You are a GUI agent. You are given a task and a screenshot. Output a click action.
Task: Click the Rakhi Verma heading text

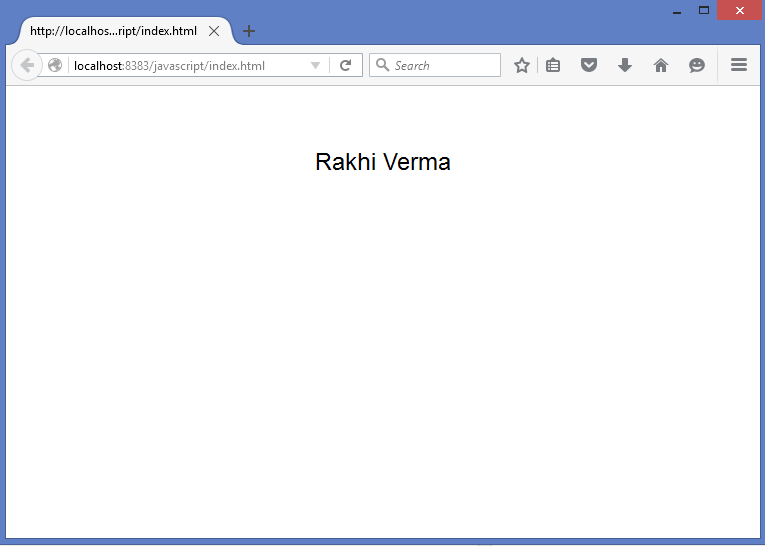click(382, 162)
